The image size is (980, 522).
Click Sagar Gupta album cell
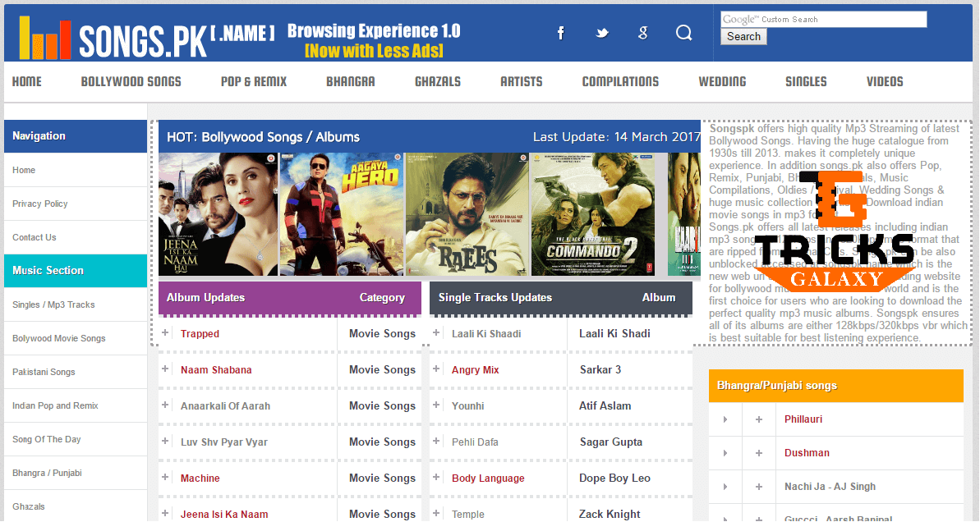tap(611, 442)
